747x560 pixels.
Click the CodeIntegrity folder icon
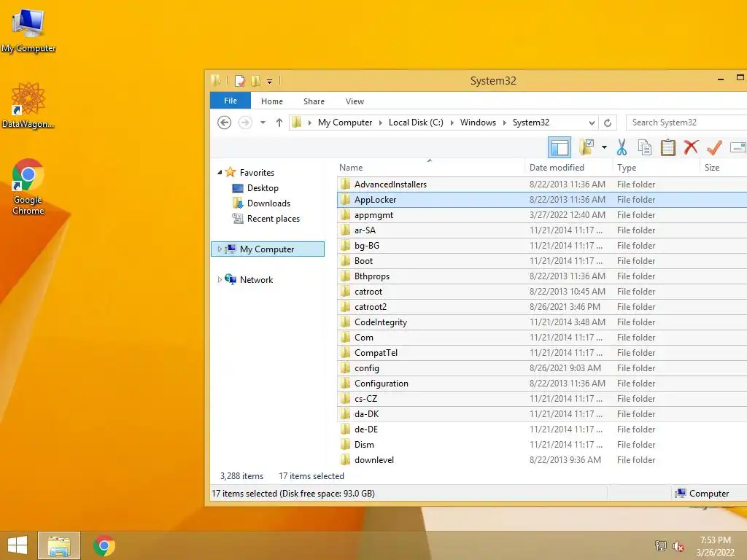click(x=345, y=322)
